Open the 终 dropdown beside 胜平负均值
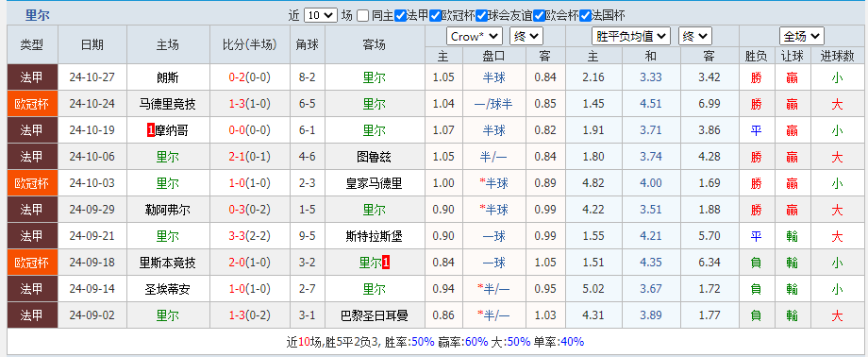 [x=694, y=37]
